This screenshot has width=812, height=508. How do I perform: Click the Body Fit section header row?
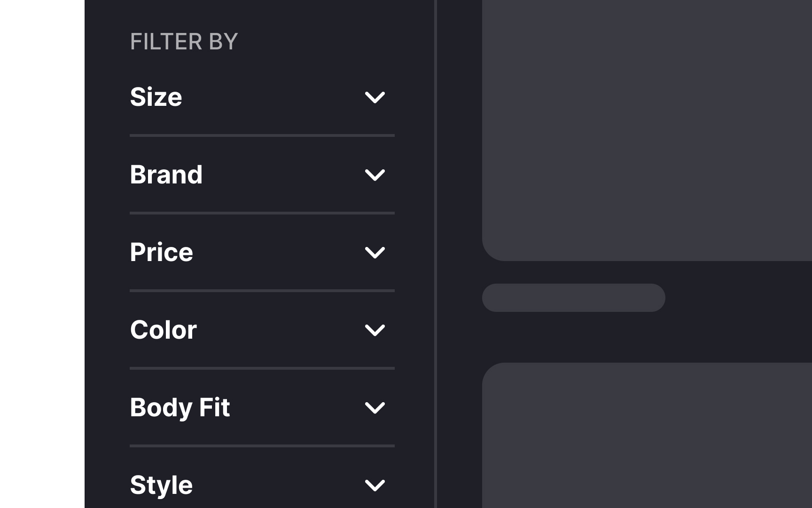262,407
